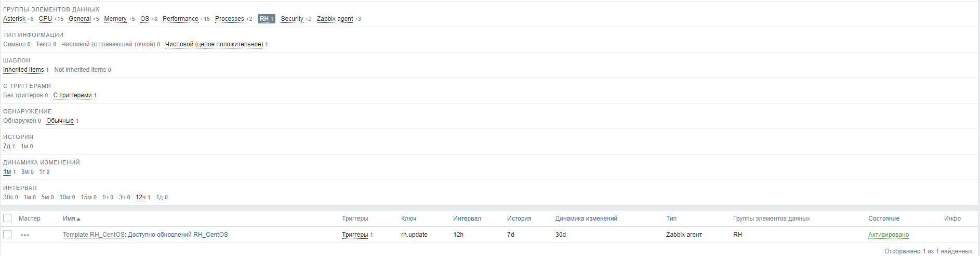This screenshot has width=980, height=256.
Task: Filter by the CPU data group
Action: click(x=45, y=19)
